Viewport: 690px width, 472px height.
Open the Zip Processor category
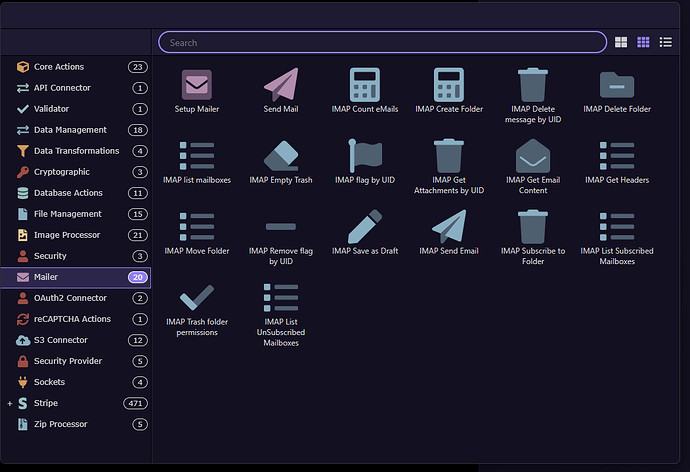pyautogui.click(x=76, y=424)
